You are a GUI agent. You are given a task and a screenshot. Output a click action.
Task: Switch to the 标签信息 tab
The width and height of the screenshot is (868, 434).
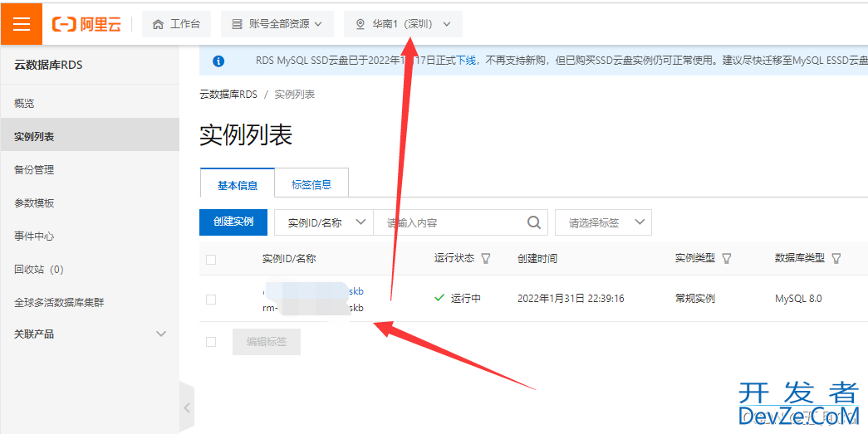(311, 185)
